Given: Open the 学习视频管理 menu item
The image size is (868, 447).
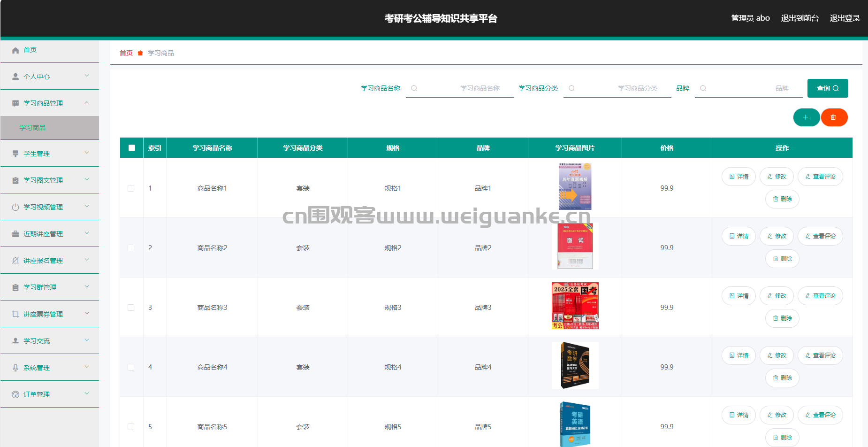Looking at the screenshot, I should [43, 207].
